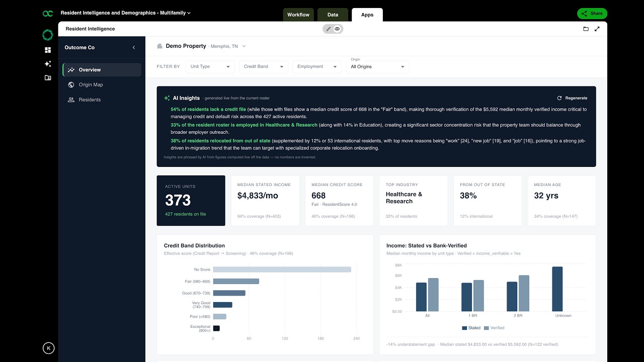This screenshot has width=644, height=362.
Task: Click the No Score bar in chart
Action: (x=282, y=269)
